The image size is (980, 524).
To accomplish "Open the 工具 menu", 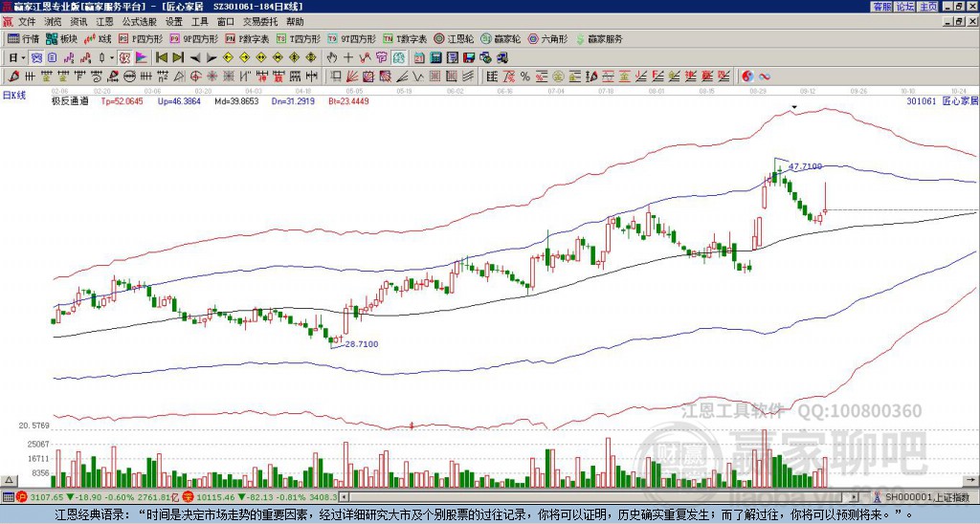I will coord(199,22).
